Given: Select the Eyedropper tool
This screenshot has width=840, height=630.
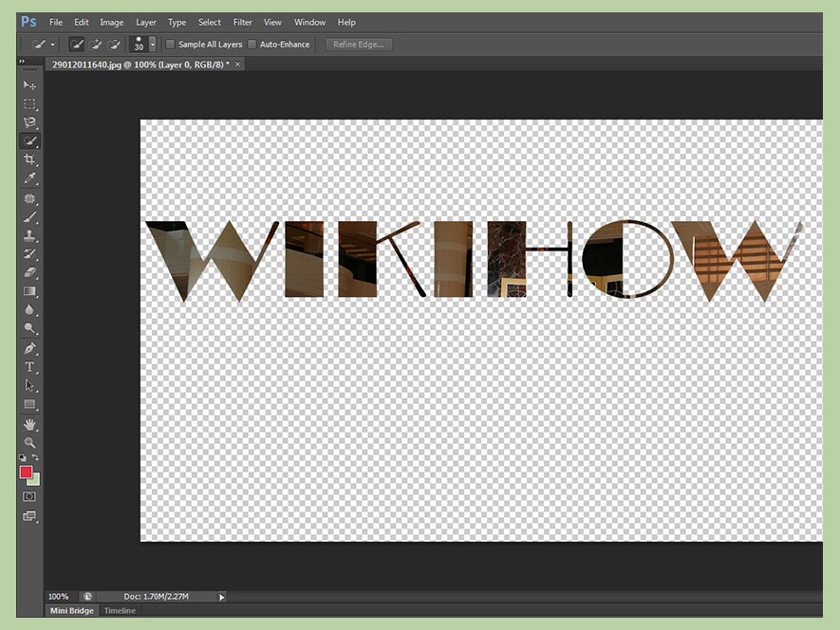Looking at the screenshot, I should point(29,177).
